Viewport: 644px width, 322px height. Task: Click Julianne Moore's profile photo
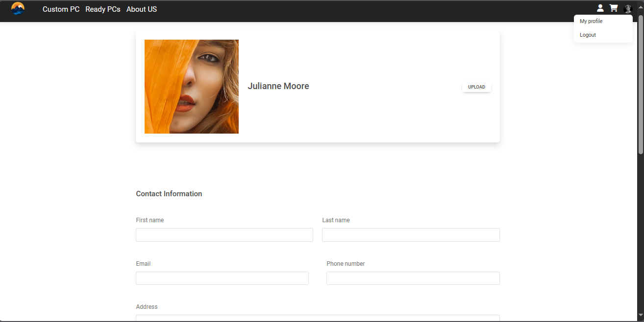pos(192,87)
